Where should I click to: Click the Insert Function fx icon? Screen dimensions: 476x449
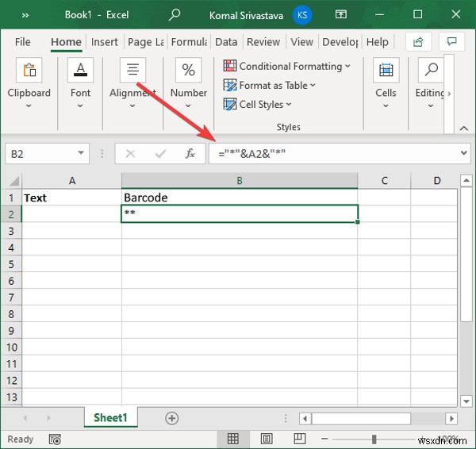(x=190, y=154)
